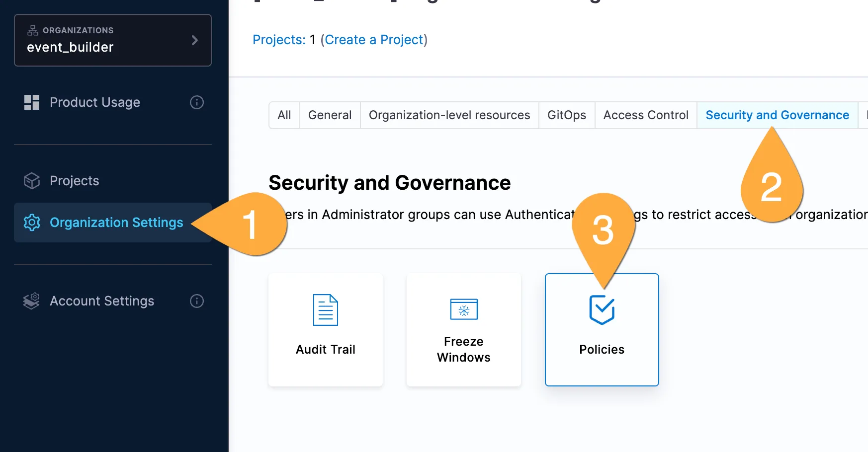
Task: Click the Projects cube icon
Action: point(32,181)
